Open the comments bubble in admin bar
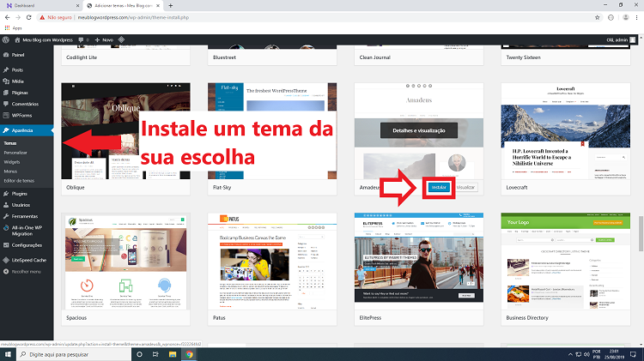Image resolution: width=644 pixels, height=361 pixels. click(x=83, y=39)
